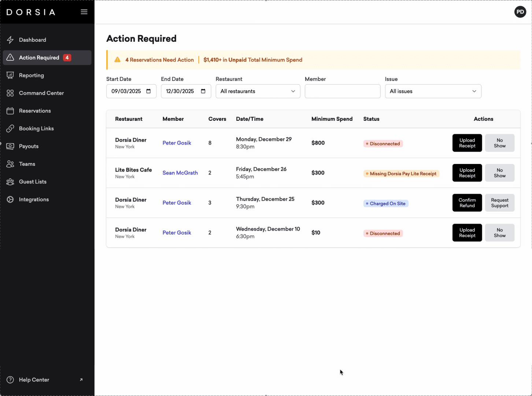
Task: Click the Date/Time column header
Action: [250, 119]
